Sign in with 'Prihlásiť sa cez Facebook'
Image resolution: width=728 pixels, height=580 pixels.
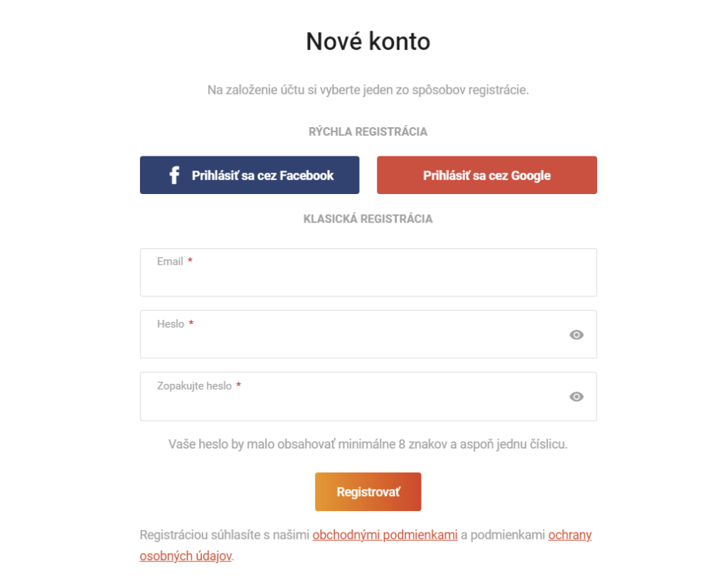pyautogui.click(x=250, y=175)
